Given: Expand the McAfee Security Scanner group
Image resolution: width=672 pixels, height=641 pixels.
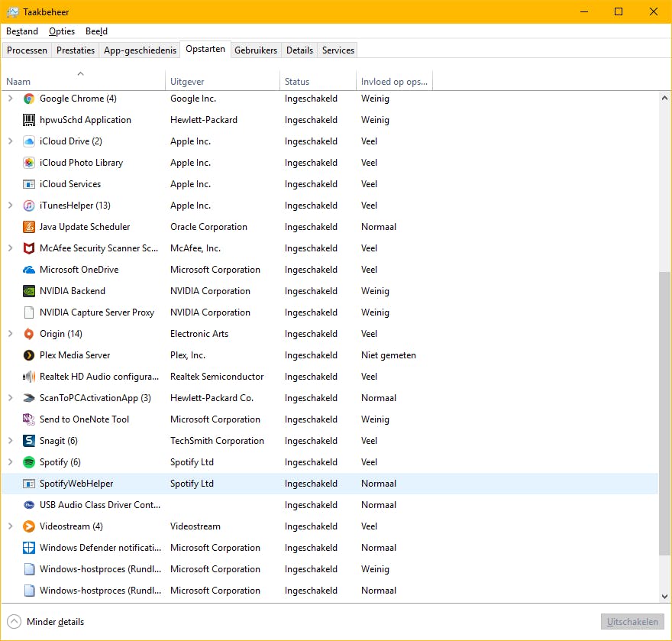Looking at the screenshot, I should [x=11, y=248].
